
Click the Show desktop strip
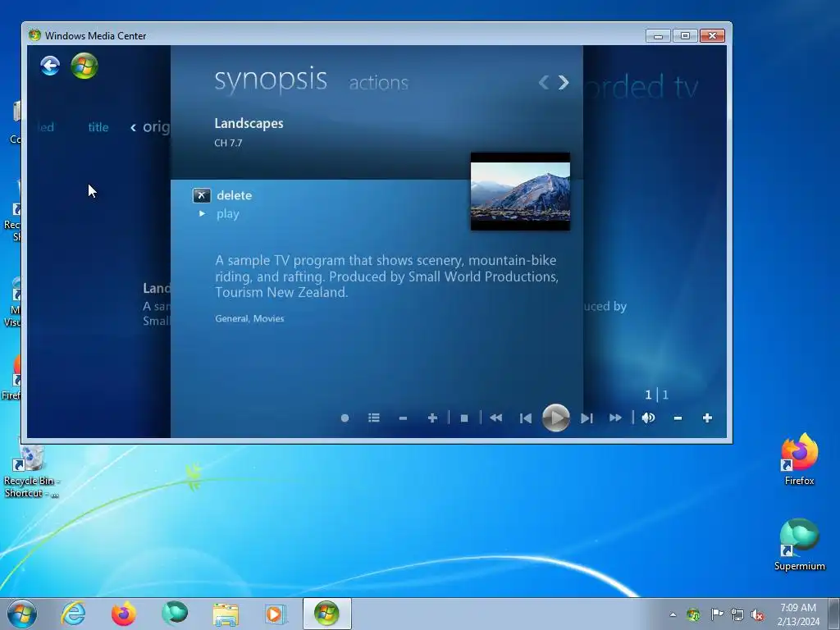tap(834, 614)
